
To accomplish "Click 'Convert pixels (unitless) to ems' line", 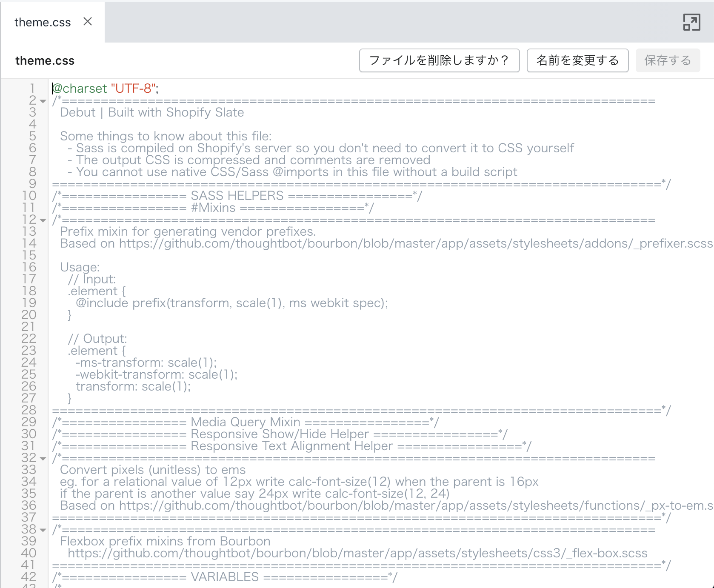I will pyautogui.click(x=153, y=470).
